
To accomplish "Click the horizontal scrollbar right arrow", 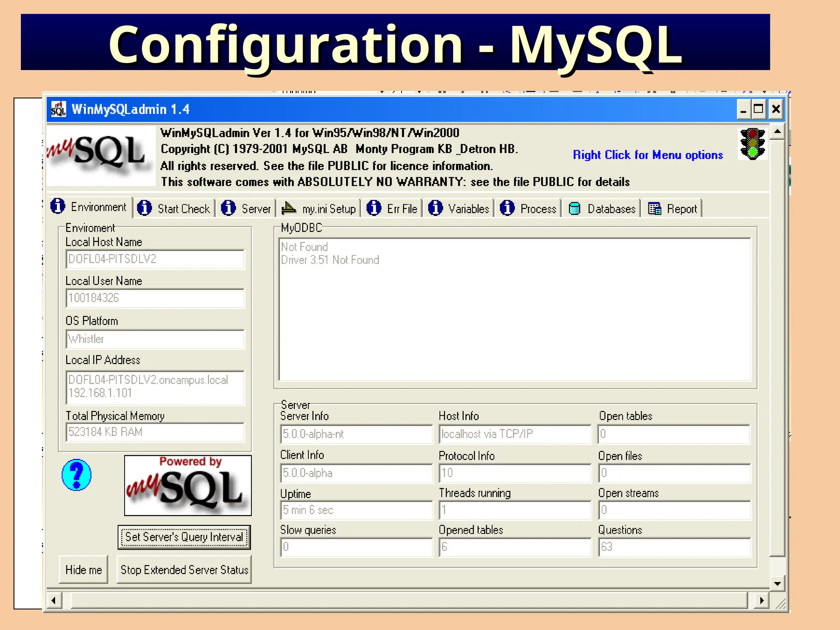I will click(762, 600).
